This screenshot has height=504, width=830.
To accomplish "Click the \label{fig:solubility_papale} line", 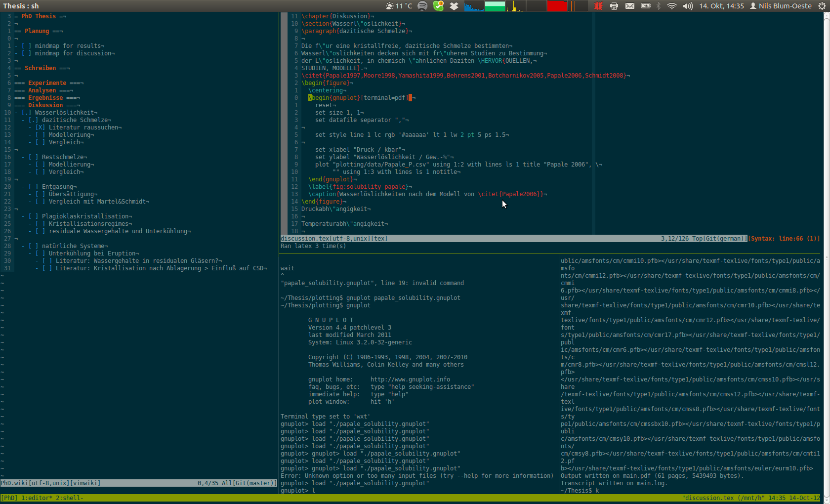I will tap(360, 187).
